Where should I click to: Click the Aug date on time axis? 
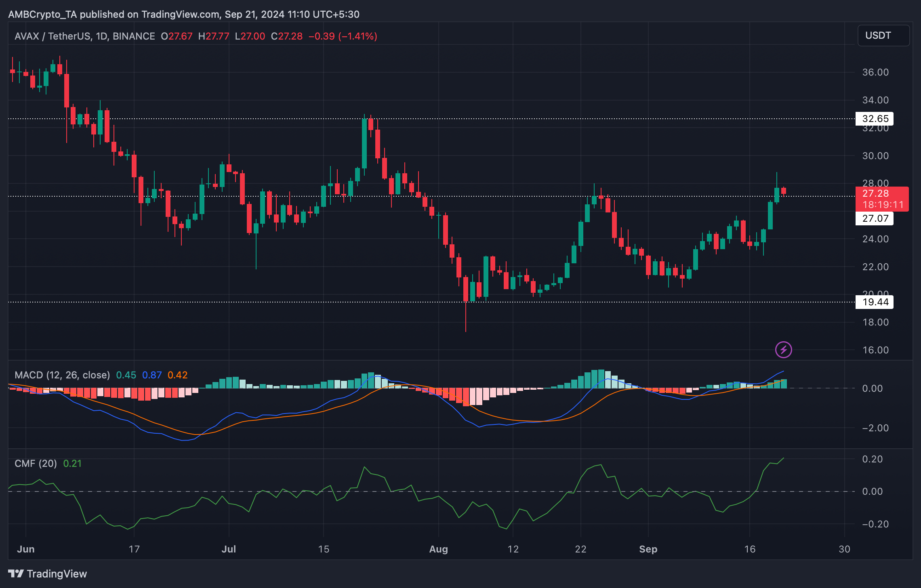coord(438,549)
